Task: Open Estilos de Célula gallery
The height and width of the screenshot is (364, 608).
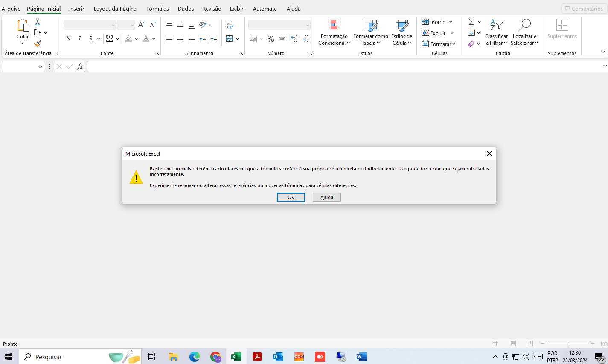Action: pyautogui.click(x=402, y=32)
